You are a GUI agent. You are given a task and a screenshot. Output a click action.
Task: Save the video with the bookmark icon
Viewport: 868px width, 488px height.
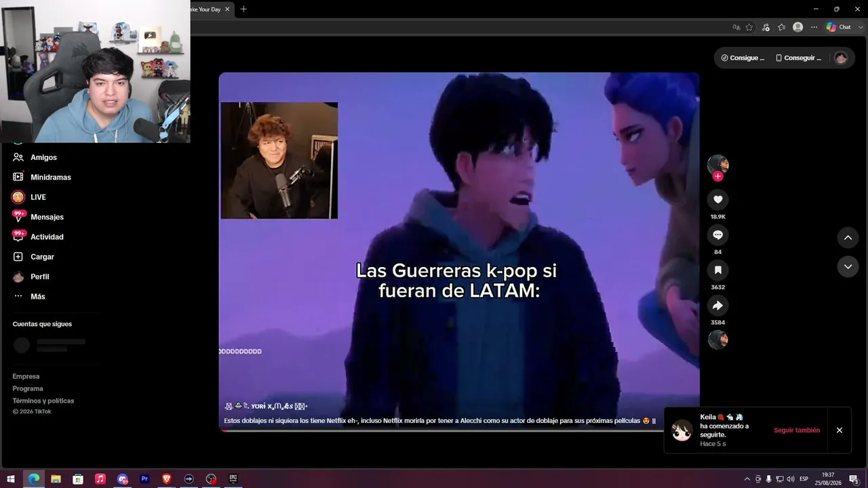[717, 270]
